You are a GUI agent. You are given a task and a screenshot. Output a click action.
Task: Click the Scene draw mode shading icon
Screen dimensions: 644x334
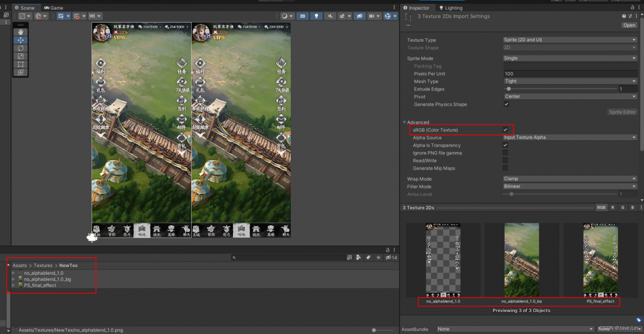coord(287,16)
